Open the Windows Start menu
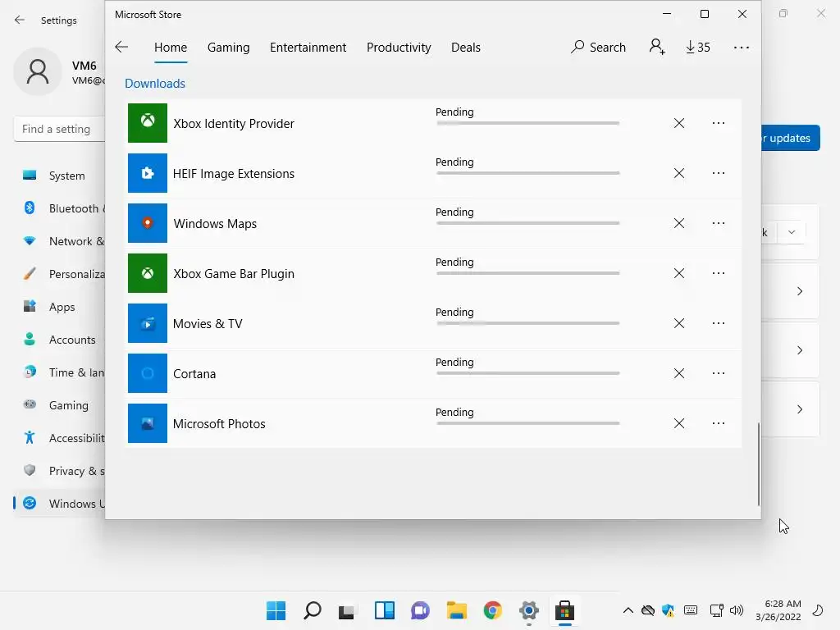The image size is (840, 630). [x=276, y=610]
